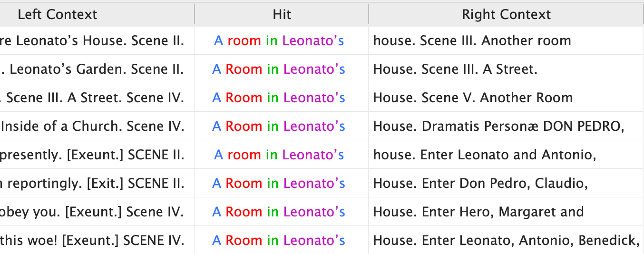Select "Inside of a Church. Scene IV." context
Viewport: 644px width, 254px height.
92,127
